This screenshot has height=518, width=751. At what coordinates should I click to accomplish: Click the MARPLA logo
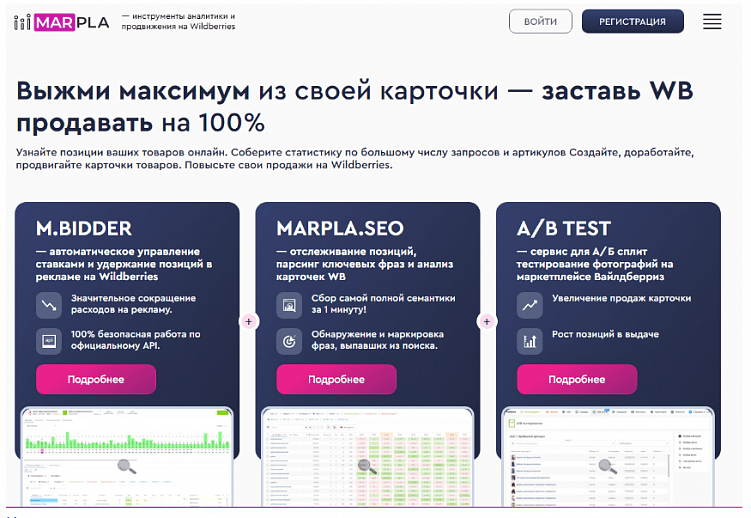(62, 22)
